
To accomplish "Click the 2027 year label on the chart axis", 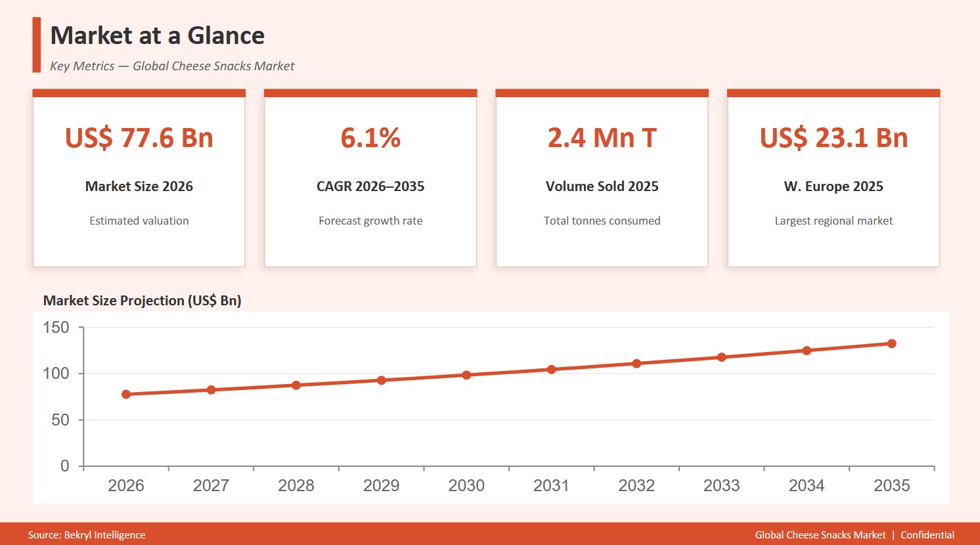I will pos(211,485).
